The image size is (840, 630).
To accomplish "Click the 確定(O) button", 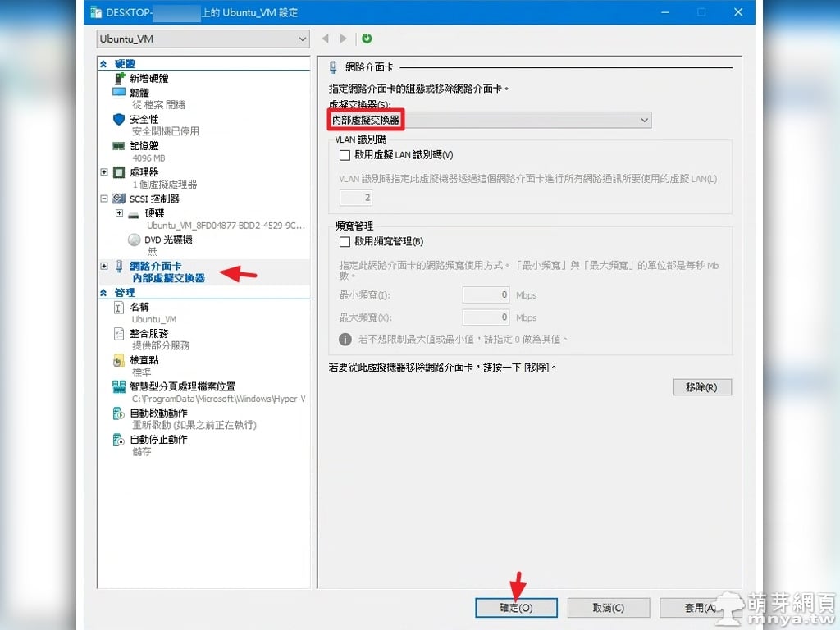I will click(x=516, y=608).
